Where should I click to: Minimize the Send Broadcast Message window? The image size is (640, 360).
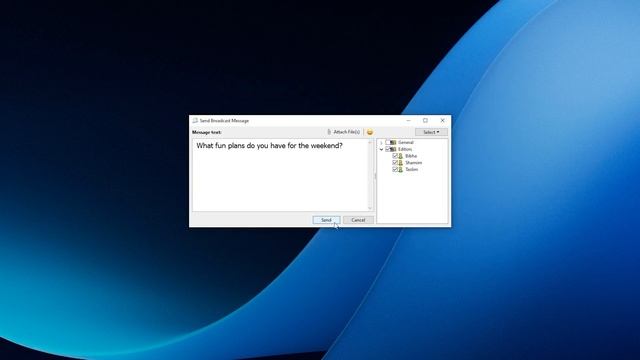[x=409, y=120]
